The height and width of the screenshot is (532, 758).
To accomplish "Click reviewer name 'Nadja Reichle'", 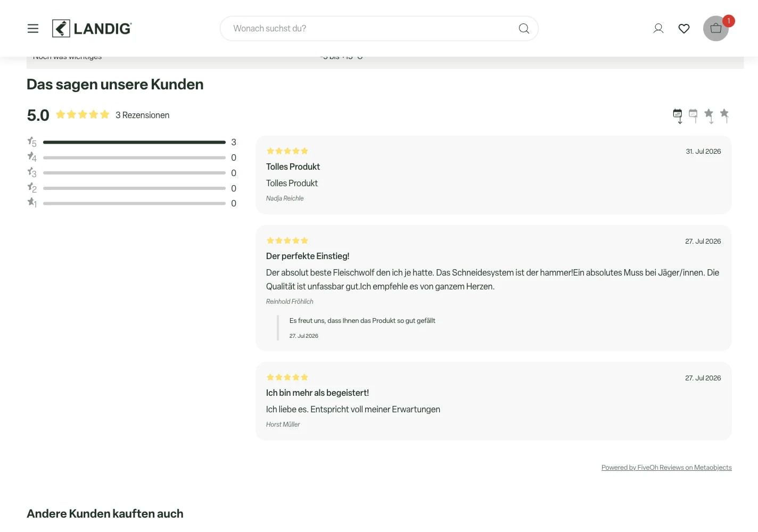I will pos(285,198).
